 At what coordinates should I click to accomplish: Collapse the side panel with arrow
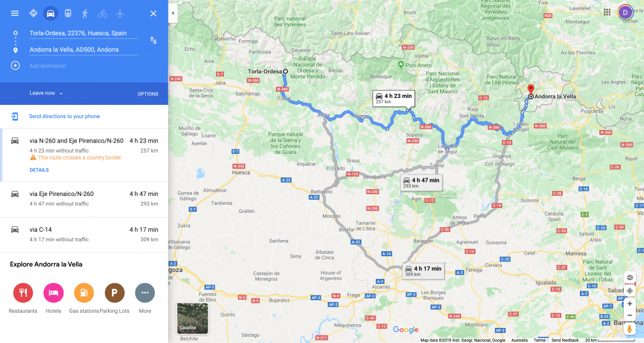click(x=173, y=13)
